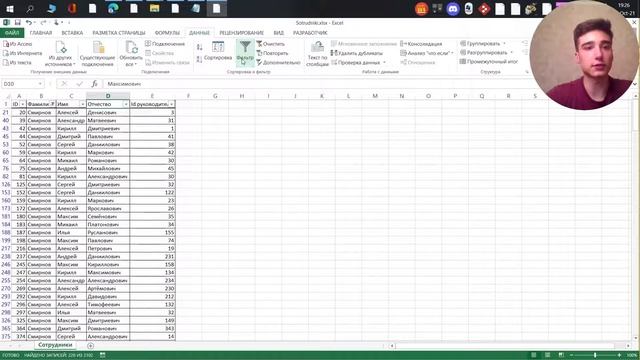Screen dimensions: 640x360
Task: Open the ID column filter dropdown
Action: tap(23, 104)
